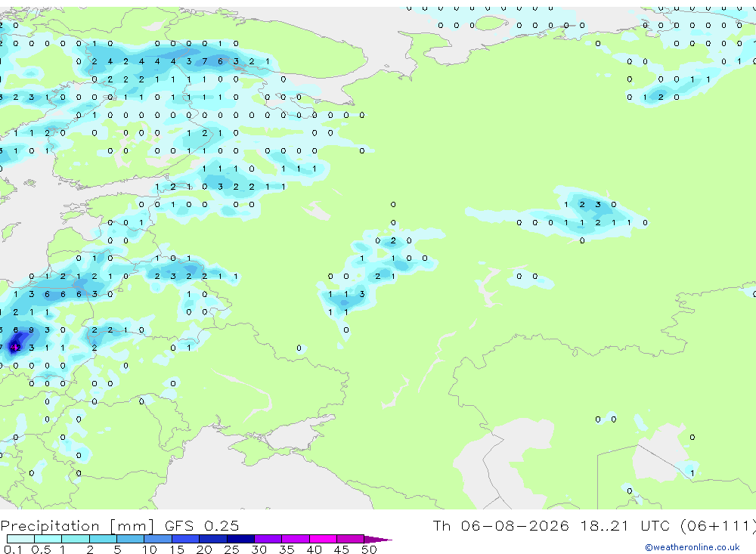Choose the 20–25 mm dark blue legend swatch
Image resolution: width=756 pixels, height=554 pixels.
click(x=212, y=539)
